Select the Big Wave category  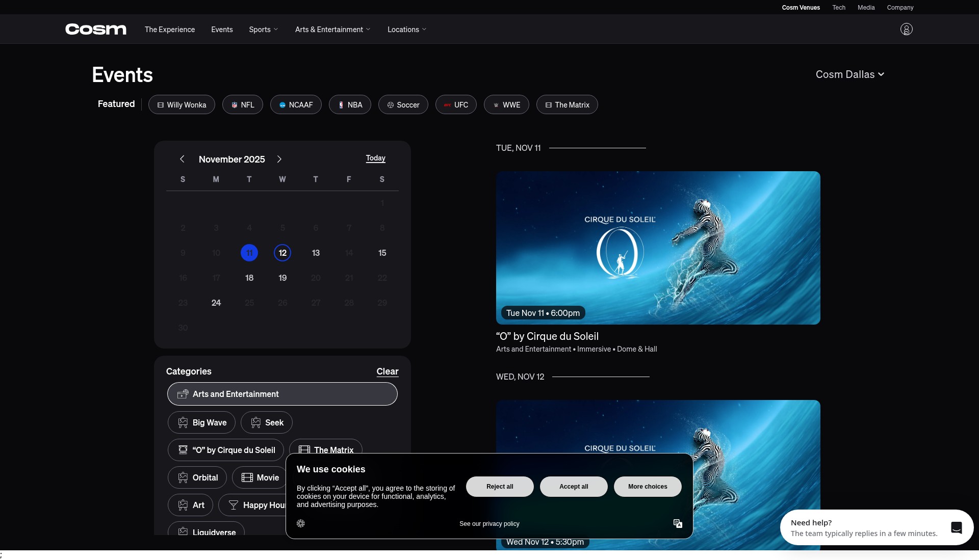(x=201, y=422)
